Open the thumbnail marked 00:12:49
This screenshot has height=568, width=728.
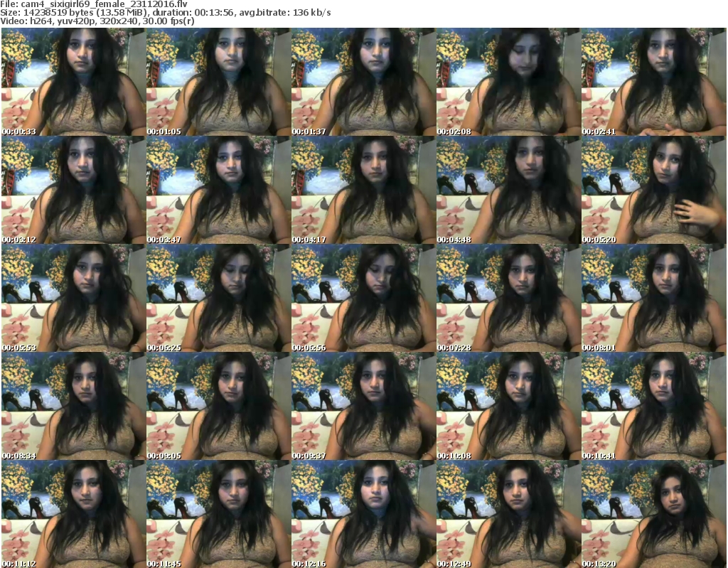(x=508, y=514)
